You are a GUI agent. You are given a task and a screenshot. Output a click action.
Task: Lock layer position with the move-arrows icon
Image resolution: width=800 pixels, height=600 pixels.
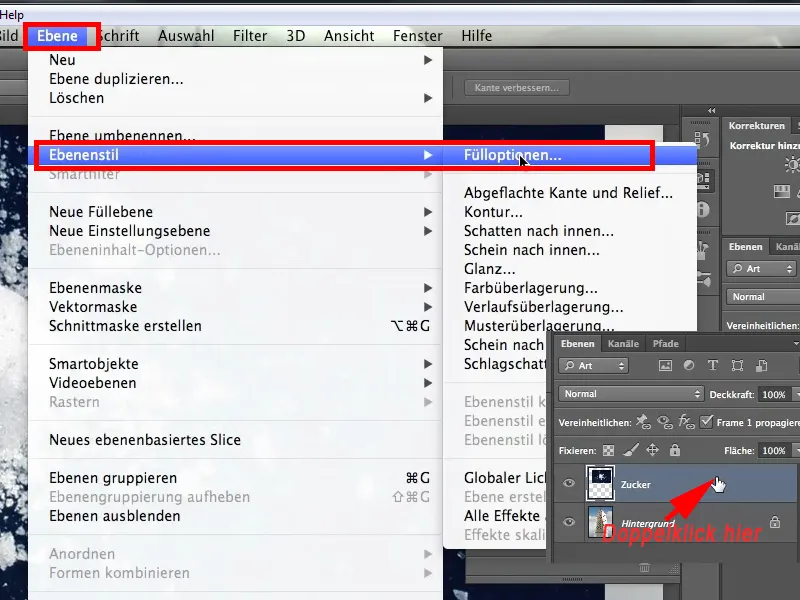pyautogui.click(x=653, y=450)
